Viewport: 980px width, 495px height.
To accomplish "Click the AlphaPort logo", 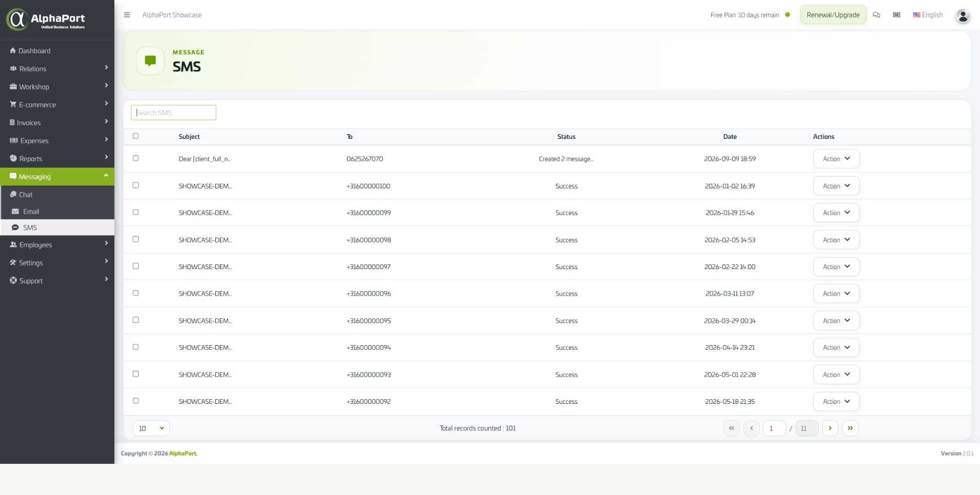I will (x=46, y=19).
